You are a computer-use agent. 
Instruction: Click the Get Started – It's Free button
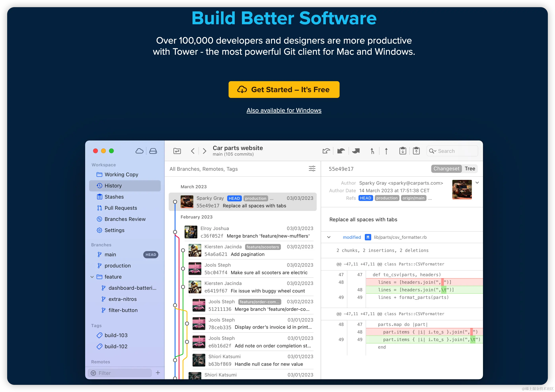click(284, 90)
